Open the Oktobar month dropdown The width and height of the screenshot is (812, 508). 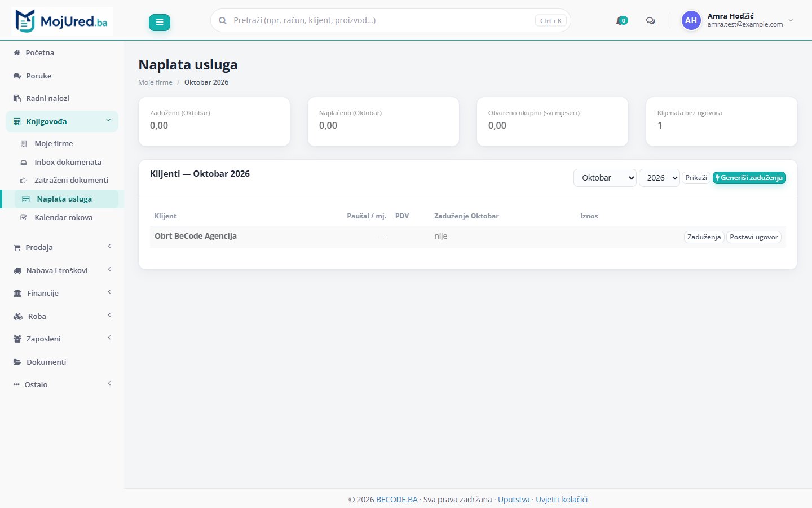(x=605, y=178)
